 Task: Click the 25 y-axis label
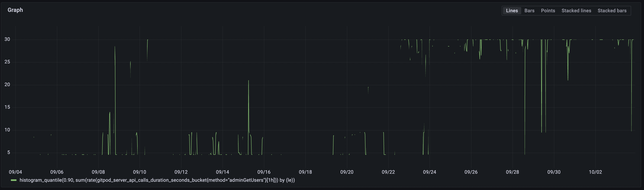pos(7,62)
